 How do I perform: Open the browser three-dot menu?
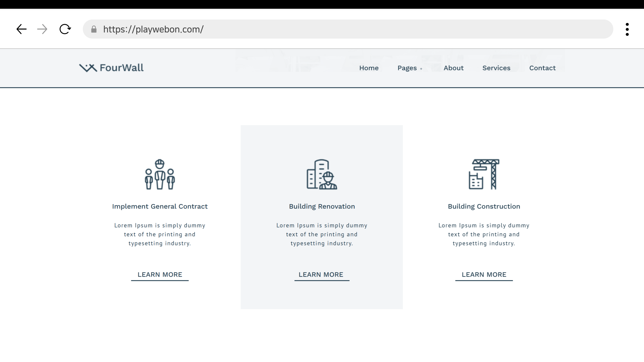tap(627, 29)
